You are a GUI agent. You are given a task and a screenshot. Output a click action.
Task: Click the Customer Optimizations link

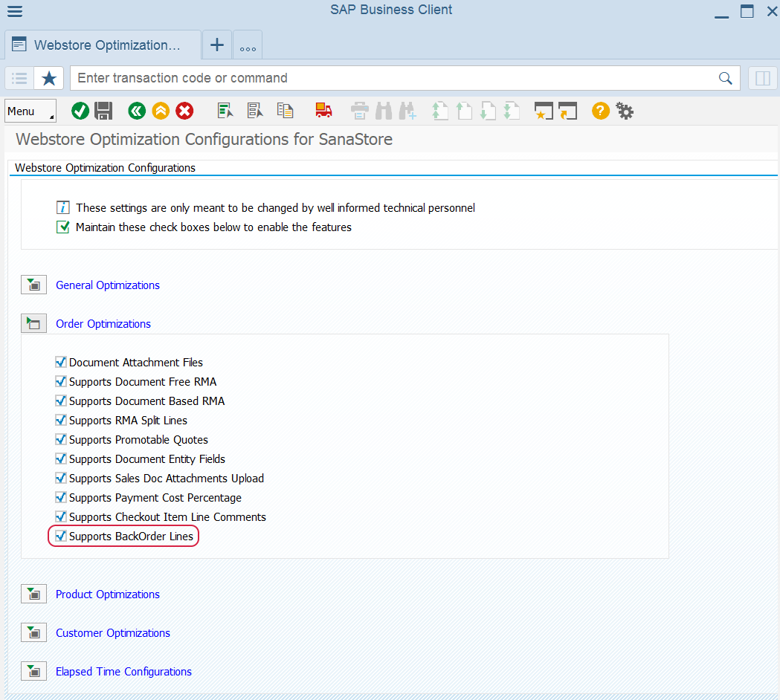click(113, 633)
